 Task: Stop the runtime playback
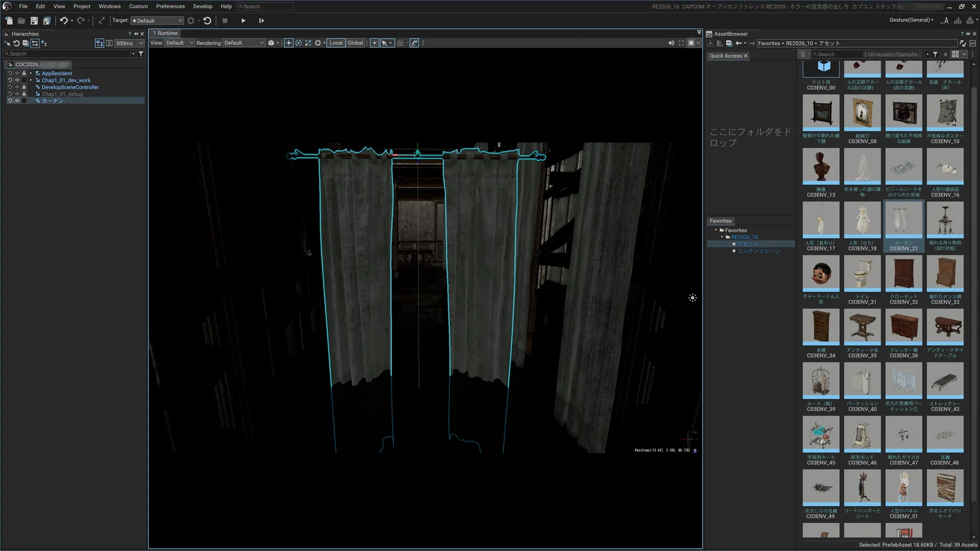coord(225,21)
